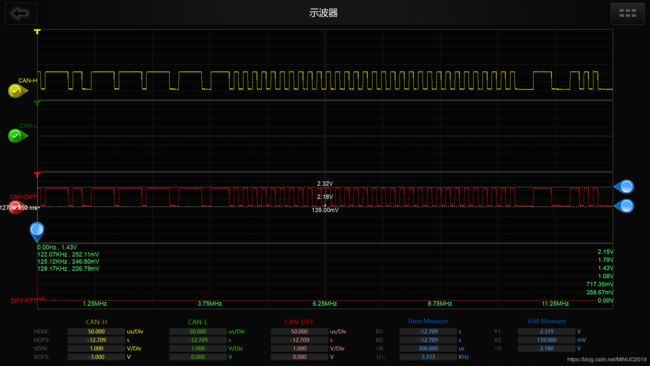
Task: Click the 139.00mV cursor readout
Action: click(x=325, y=210)
